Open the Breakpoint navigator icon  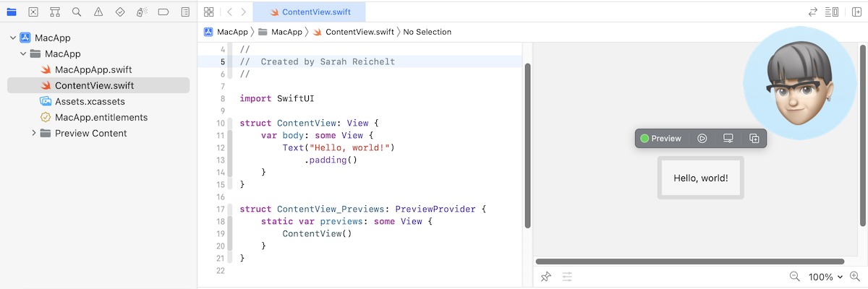(163, 12)
